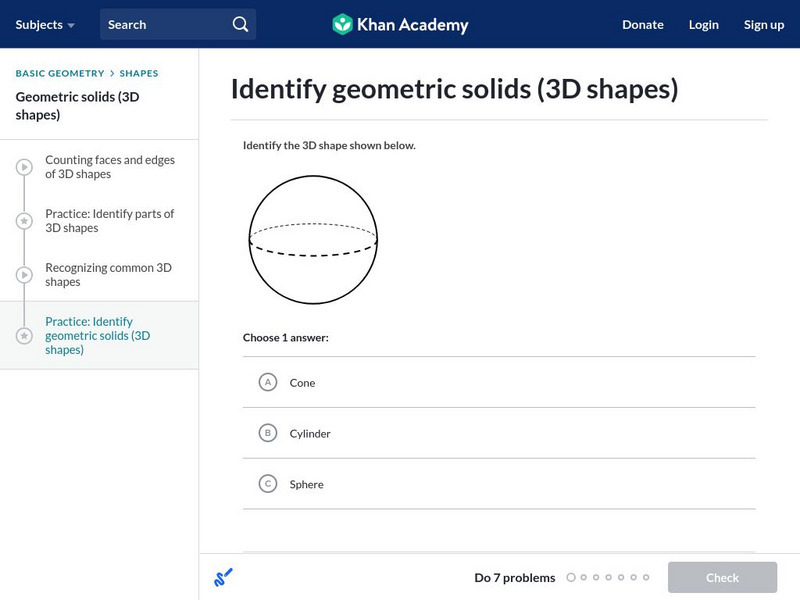
Task: Open the Basic Geometry breadcrumb
Action: pyautogui.click(x=60, y=73)
